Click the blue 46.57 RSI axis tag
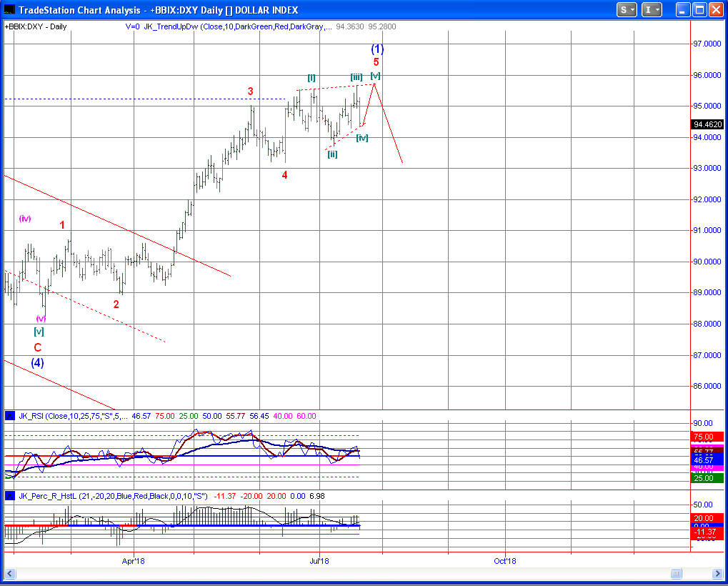Image resolution: width=728 pixels, height=586 pixels. tap(707, 460)
